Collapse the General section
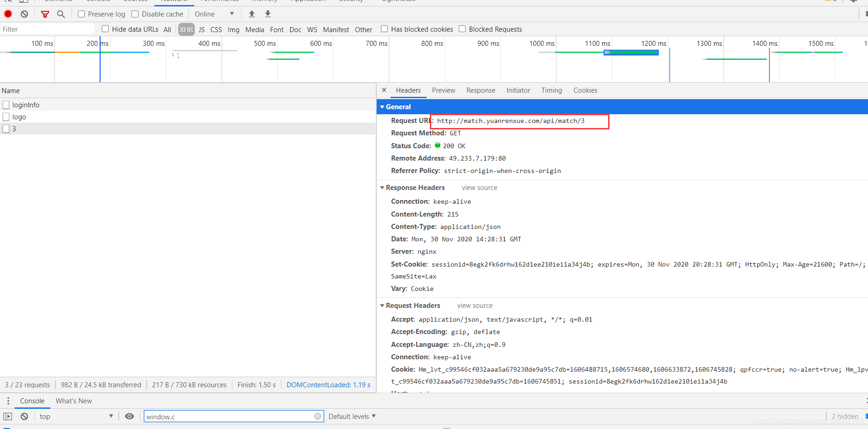 pyautogui.click(x=382, y=107)
